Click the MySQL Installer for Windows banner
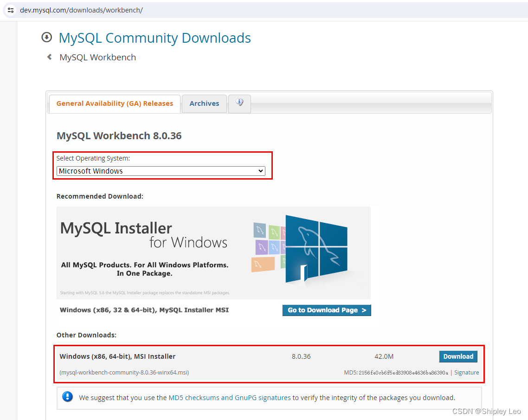The width and height of the screenshot is (528, 420). tap(213, 252)
